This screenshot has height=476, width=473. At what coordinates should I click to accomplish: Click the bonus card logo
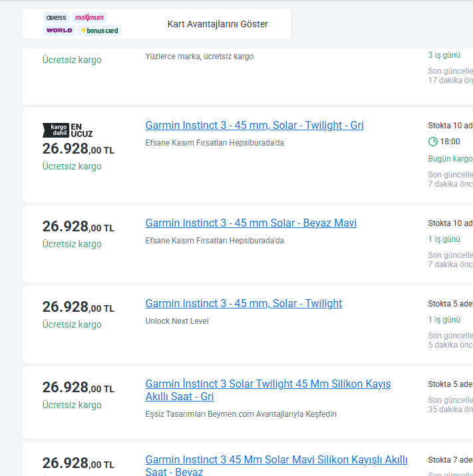point(99,31)
